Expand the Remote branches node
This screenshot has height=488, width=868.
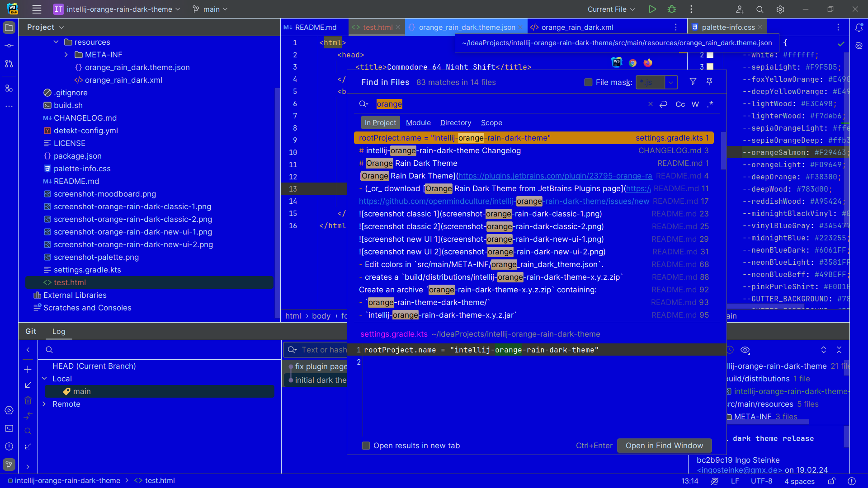[44, 404]
